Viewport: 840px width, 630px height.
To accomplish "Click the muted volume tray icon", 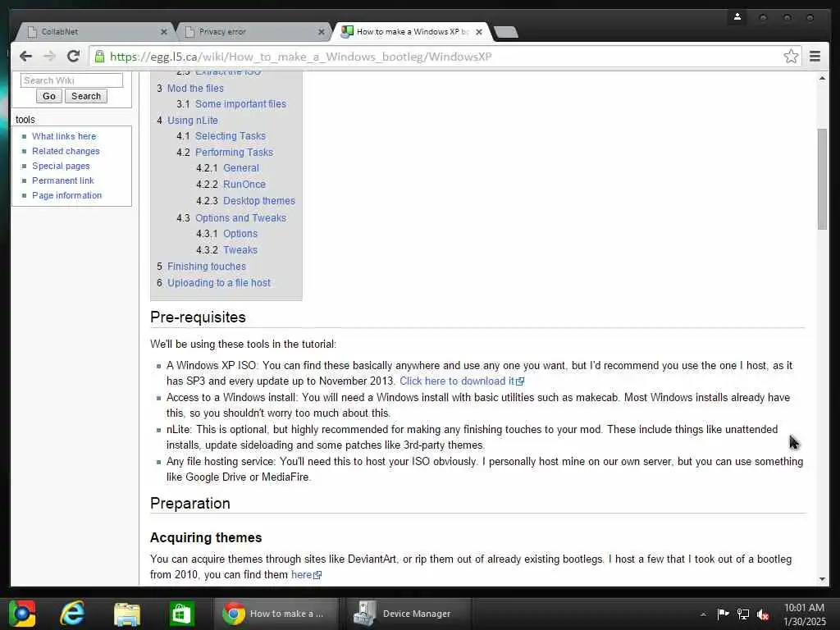I will point(763,614).
